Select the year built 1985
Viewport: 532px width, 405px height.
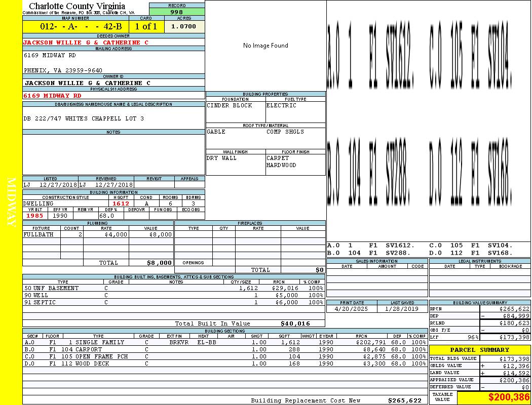pos(34,216)
